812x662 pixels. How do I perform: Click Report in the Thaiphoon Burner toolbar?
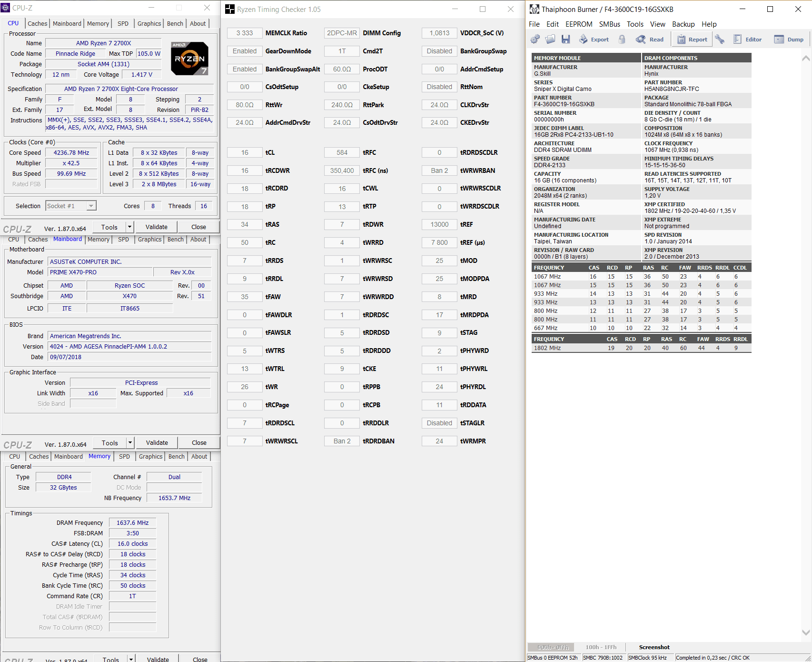692,39
